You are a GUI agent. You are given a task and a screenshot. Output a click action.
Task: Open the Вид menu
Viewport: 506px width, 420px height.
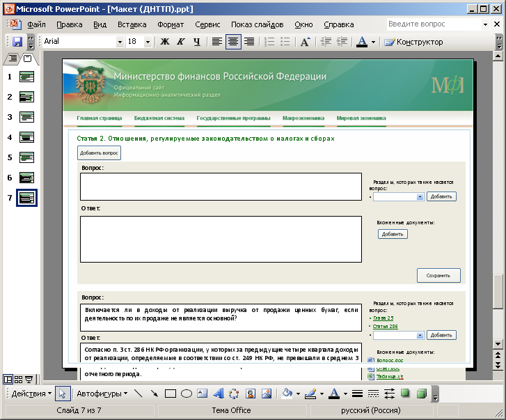coord(100,24)
